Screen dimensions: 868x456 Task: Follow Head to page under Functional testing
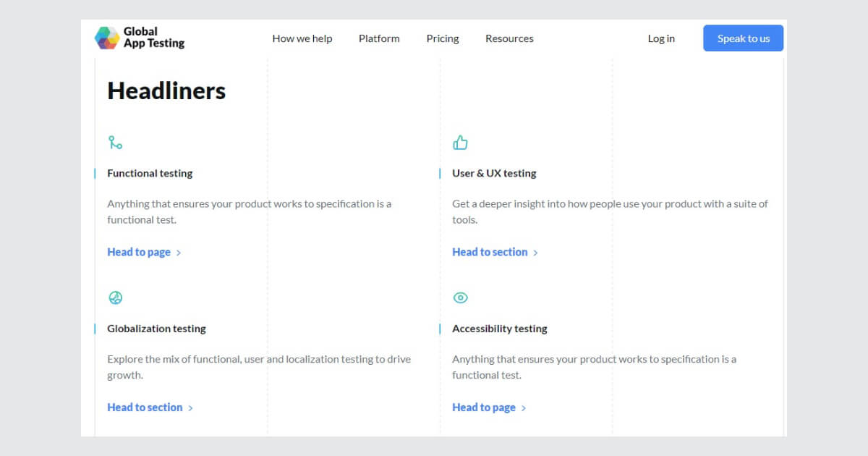[x=139, y=252]
